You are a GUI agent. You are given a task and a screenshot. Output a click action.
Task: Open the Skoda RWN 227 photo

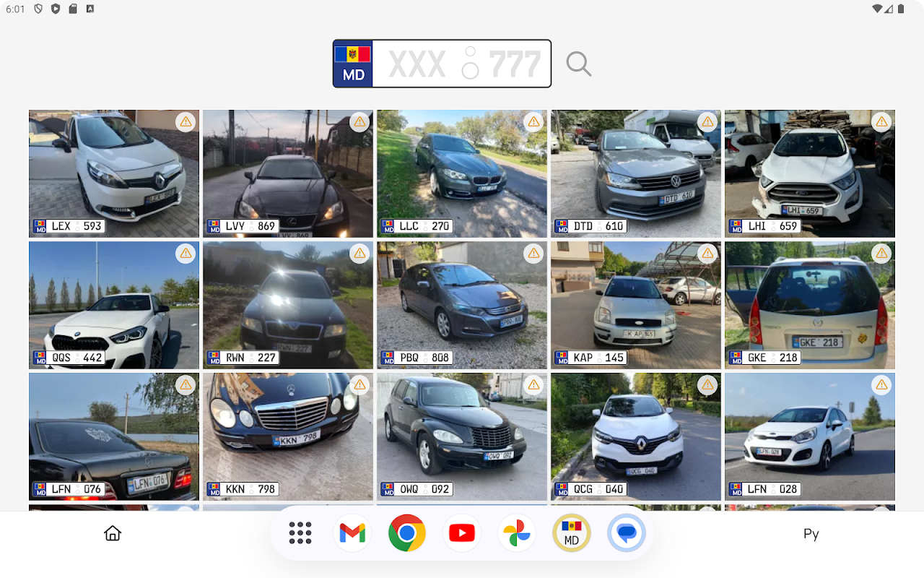288,305
